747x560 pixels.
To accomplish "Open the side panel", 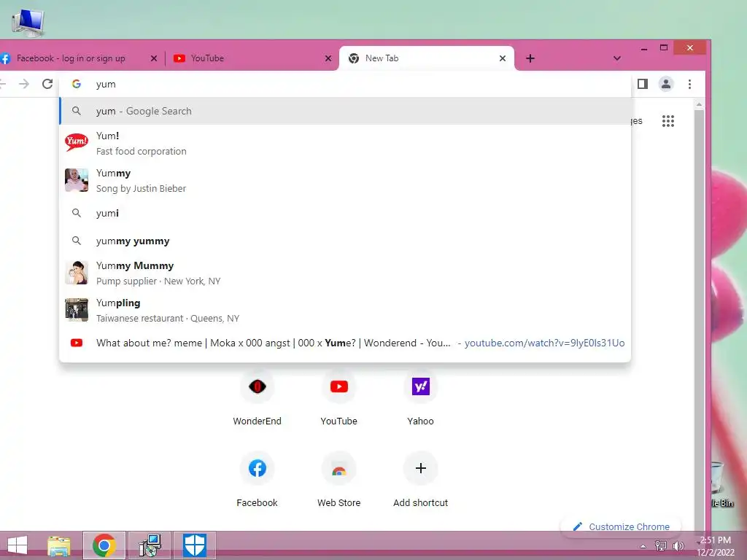I will [642, 85].
